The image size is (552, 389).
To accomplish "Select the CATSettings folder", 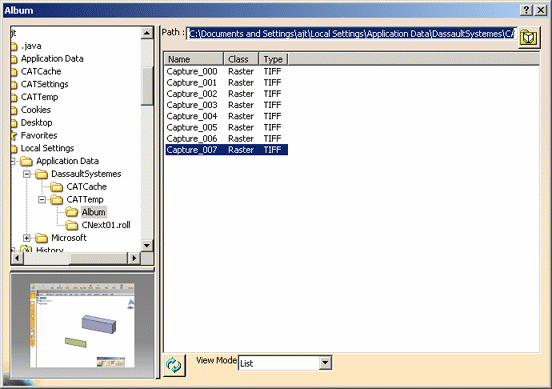I will tap(45, 84).
